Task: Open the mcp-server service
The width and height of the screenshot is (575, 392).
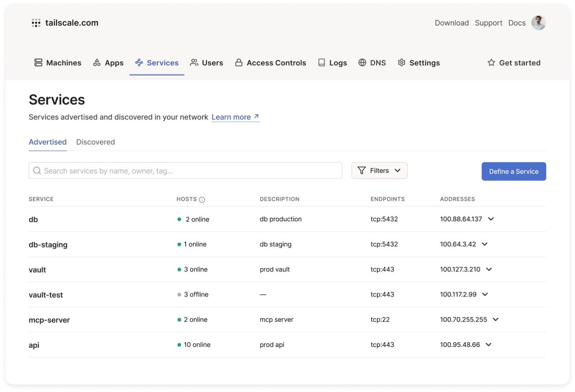Action: (49, 320)
